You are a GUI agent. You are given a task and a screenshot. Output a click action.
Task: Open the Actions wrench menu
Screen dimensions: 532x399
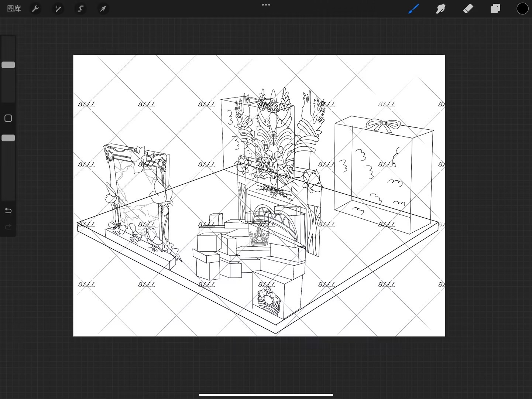35,8
